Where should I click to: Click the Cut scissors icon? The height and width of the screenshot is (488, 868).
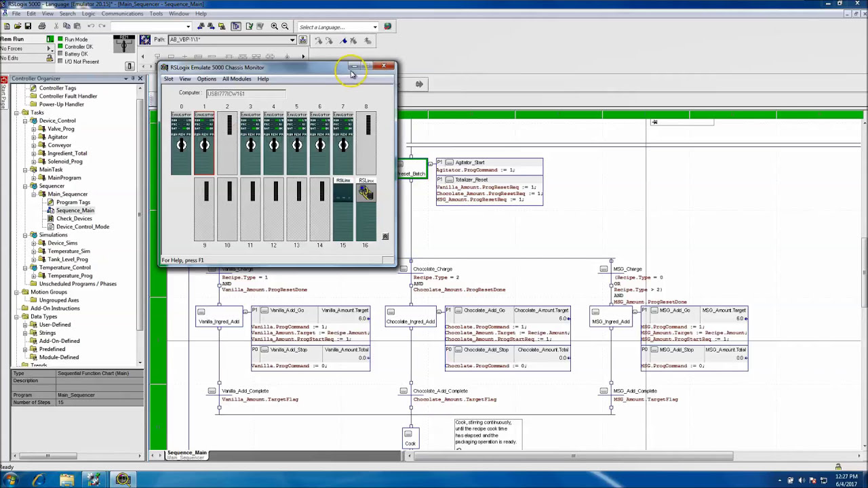(56, 26)
